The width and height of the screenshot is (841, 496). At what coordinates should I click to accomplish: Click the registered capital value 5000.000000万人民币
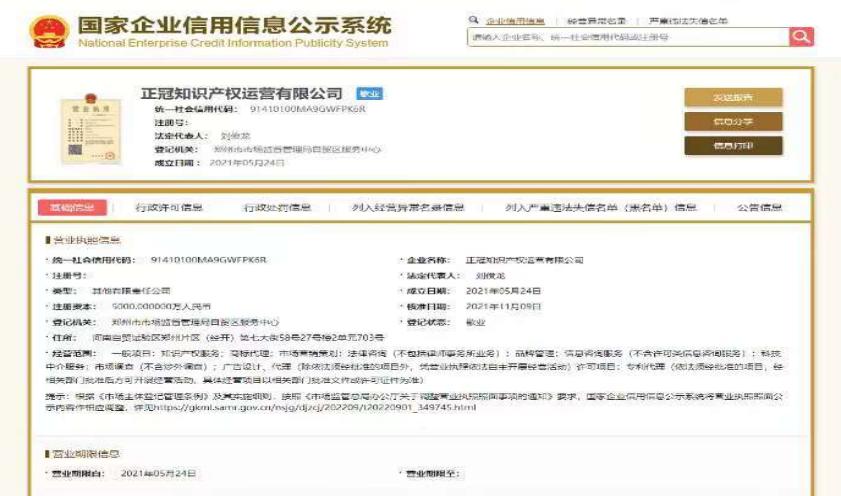pos(161,307)
